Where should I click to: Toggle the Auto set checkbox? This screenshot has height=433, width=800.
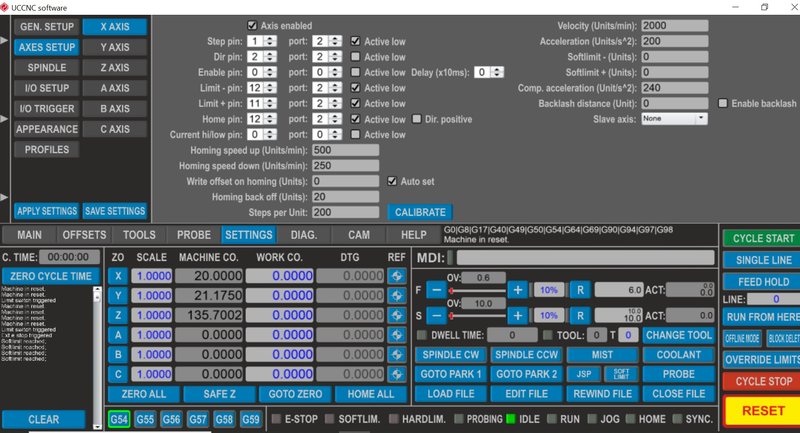coord(392,181)
